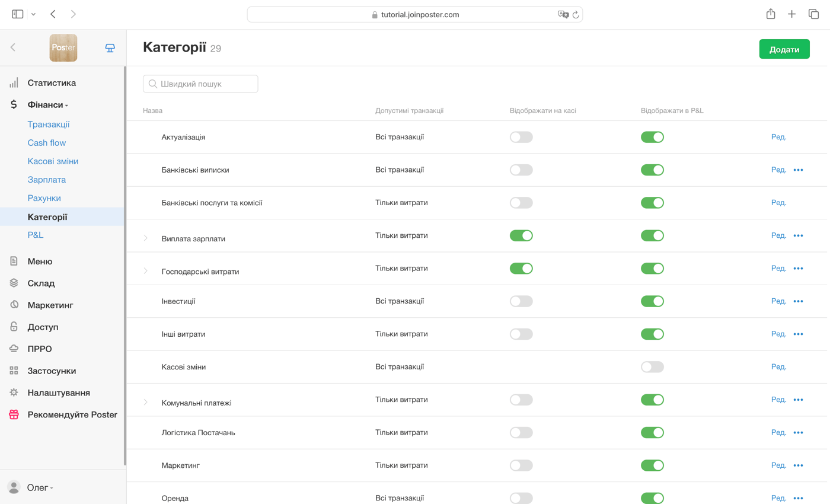Viewport: 830px width, 504px height.
Task: Click the Склад layers icon
Action: pos(14,283)
